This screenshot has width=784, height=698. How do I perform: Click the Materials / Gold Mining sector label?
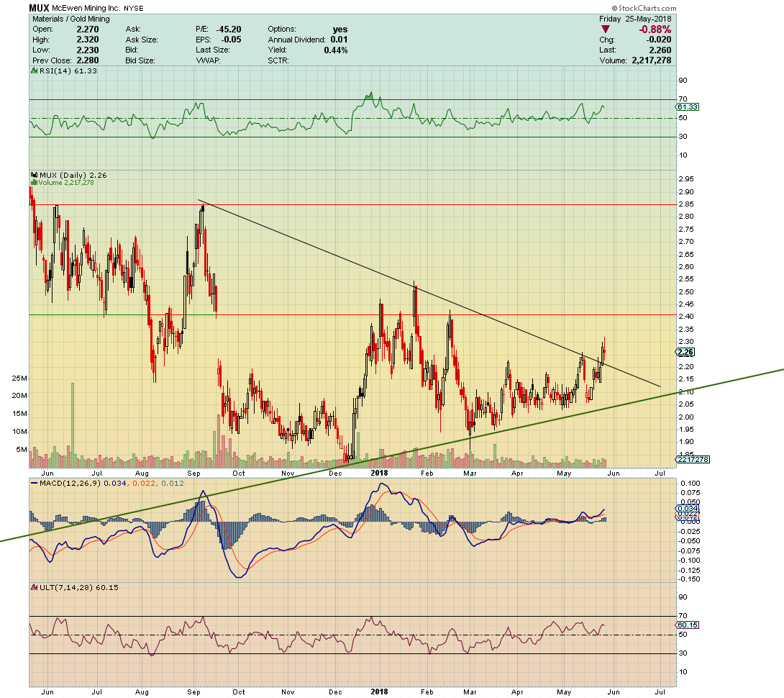click(x=71, y=19)
